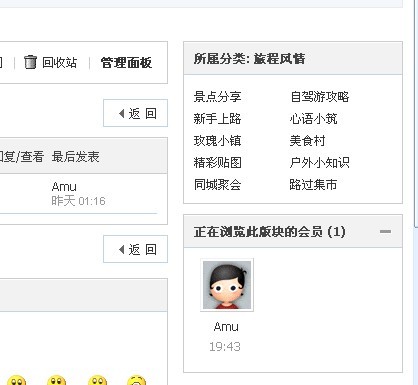Open the 回收站 recycle bin icon
Screen dimensions: 418x385
[30, 62]
